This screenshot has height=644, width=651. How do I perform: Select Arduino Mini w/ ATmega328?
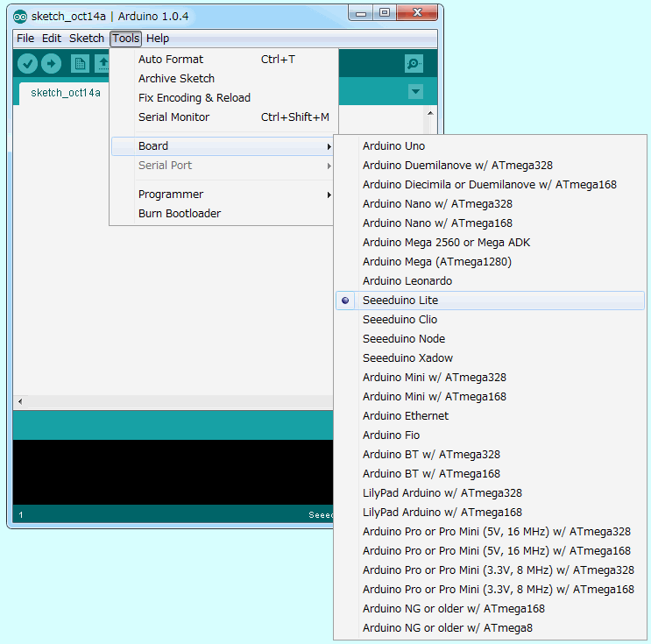click(x=490, y=378)
